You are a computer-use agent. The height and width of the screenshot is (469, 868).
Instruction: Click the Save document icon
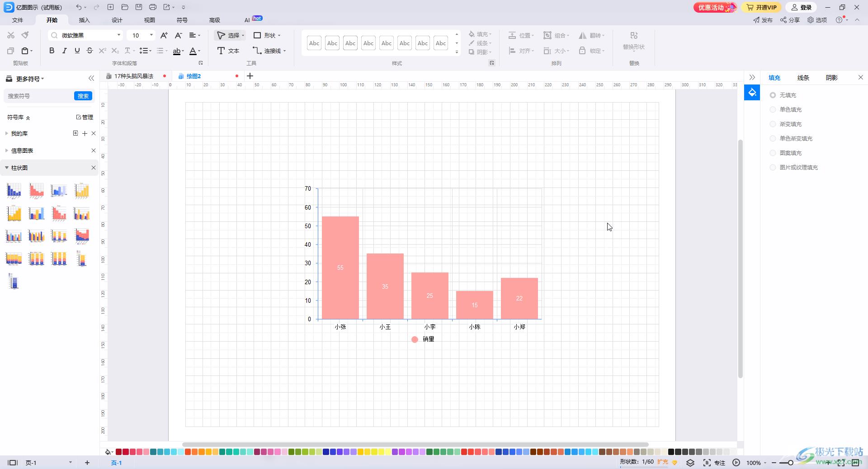tap(139, 7)
